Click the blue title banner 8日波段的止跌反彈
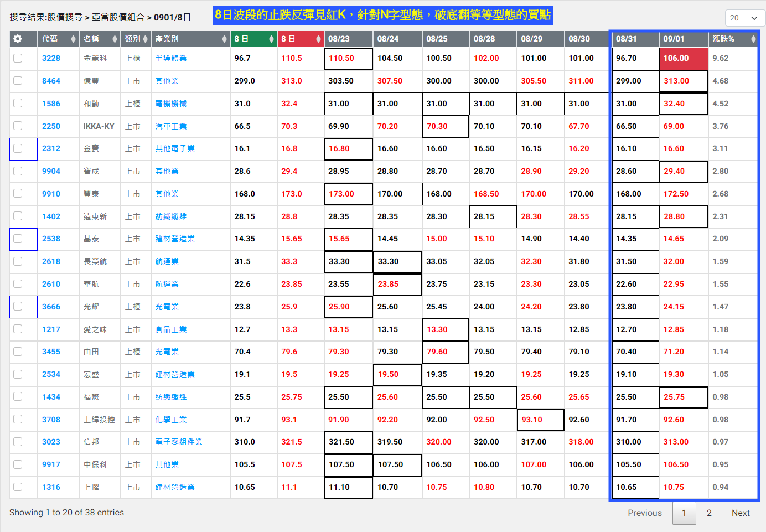The width and height of the screenshot is (766, 532). (x=383, y=15)
